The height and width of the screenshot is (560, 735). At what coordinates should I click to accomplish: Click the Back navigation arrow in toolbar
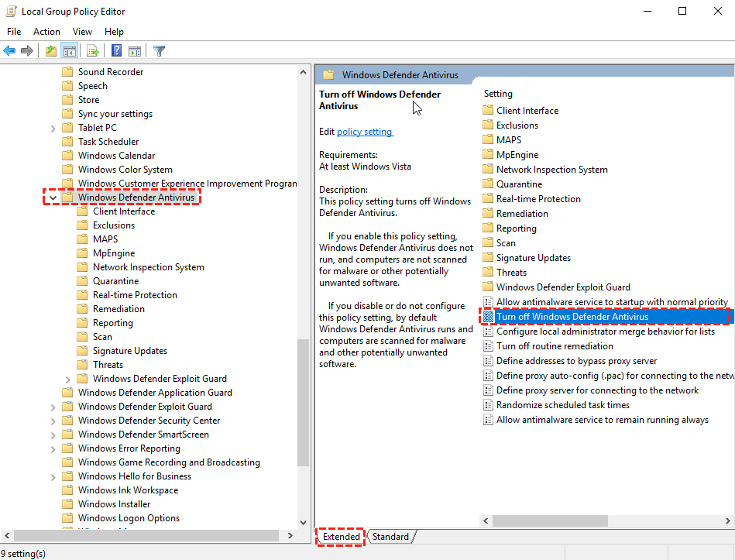[x=9, y=50]
